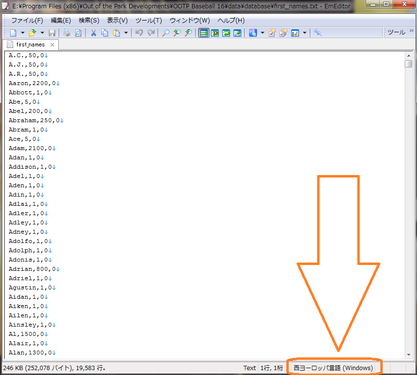Open the ファイル(F) menu
Viewport: 417px width, 375px height.
pyautogui.click(x=27, y=21)
